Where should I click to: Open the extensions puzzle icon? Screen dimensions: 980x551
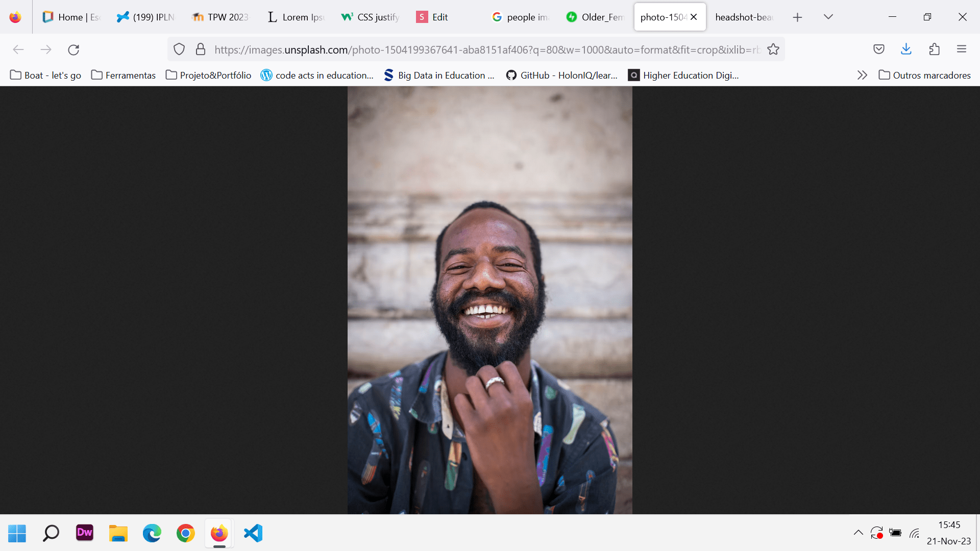(934, 49)
